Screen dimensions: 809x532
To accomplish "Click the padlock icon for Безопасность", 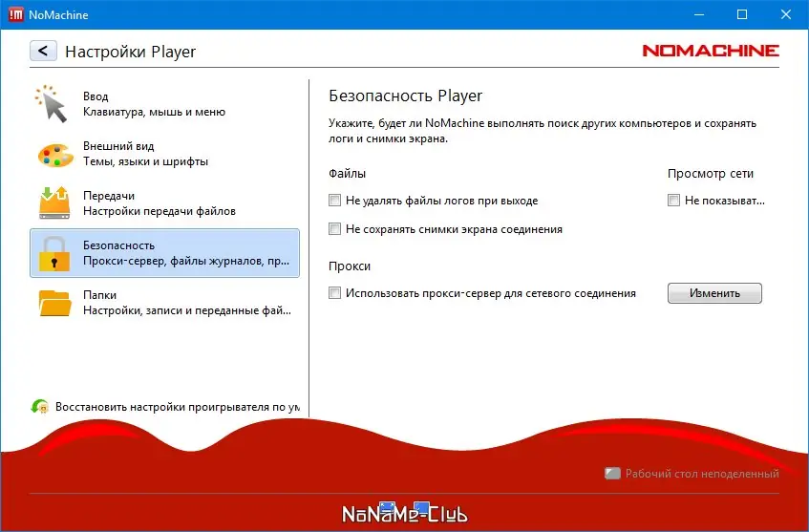I will click(53, 253).
